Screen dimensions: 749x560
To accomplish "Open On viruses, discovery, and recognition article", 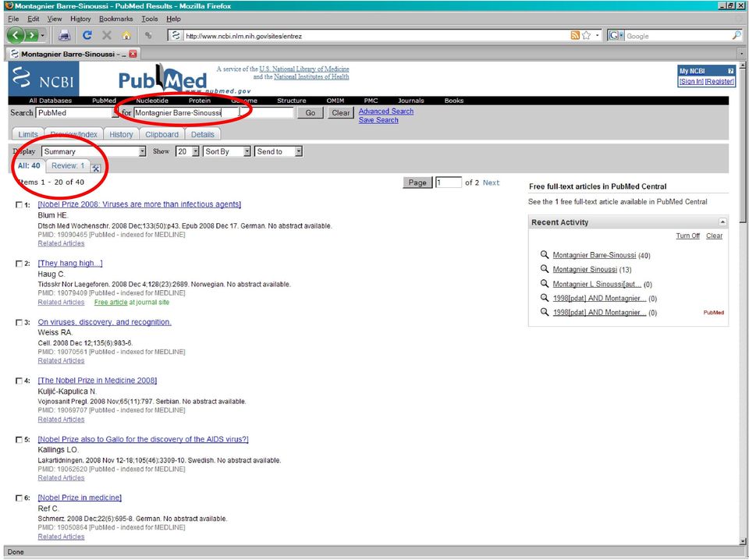I will 105,322.
